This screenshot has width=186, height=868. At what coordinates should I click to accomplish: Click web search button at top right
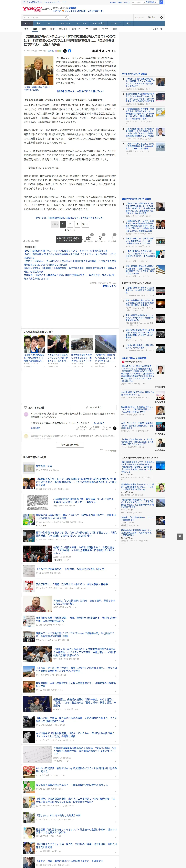(x=161, y=2)
